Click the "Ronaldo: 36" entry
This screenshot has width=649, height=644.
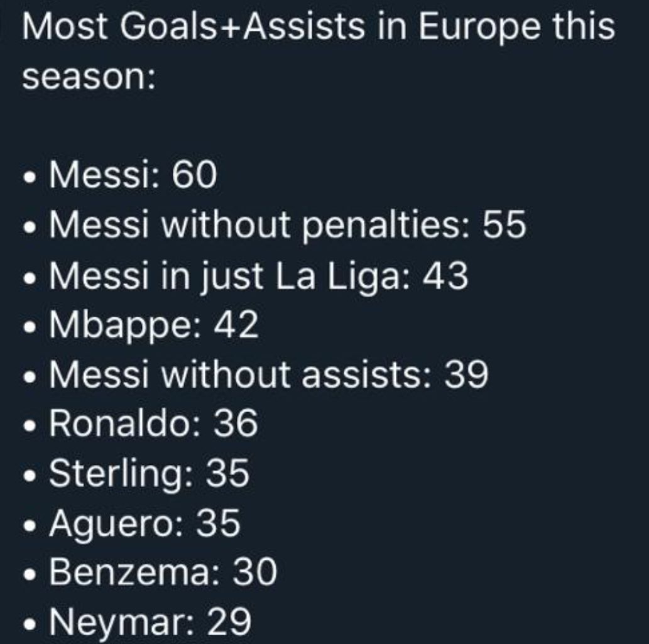click(x=153, y=424)
